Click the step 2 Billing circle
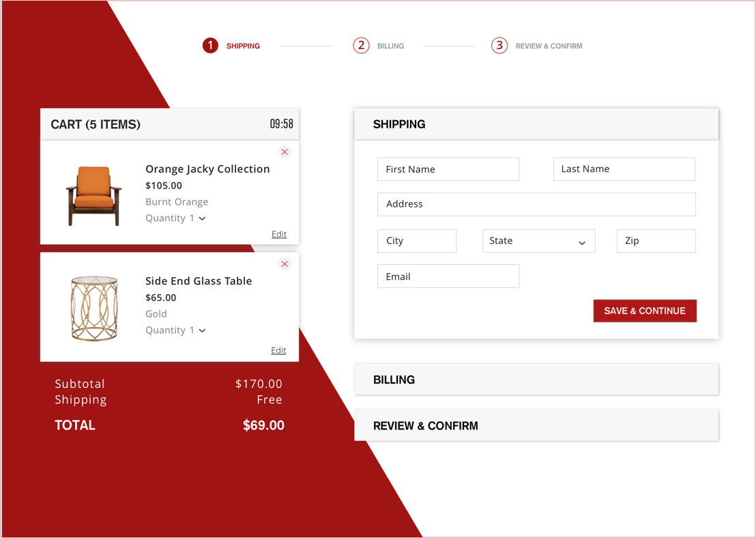The width and height of the screenshot is (756, 538). click(361, 45)
